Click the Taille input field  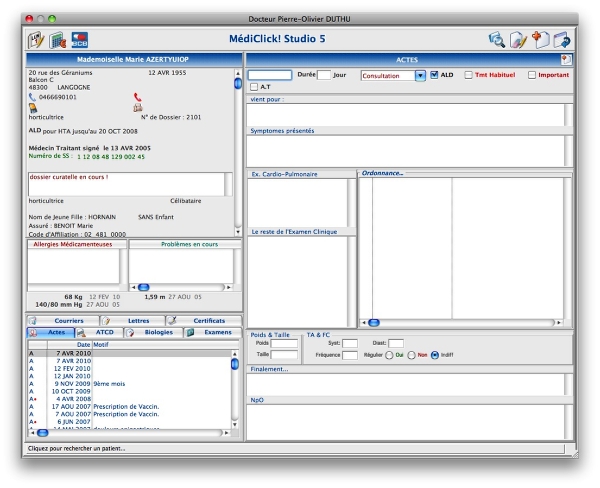(284, 355)
